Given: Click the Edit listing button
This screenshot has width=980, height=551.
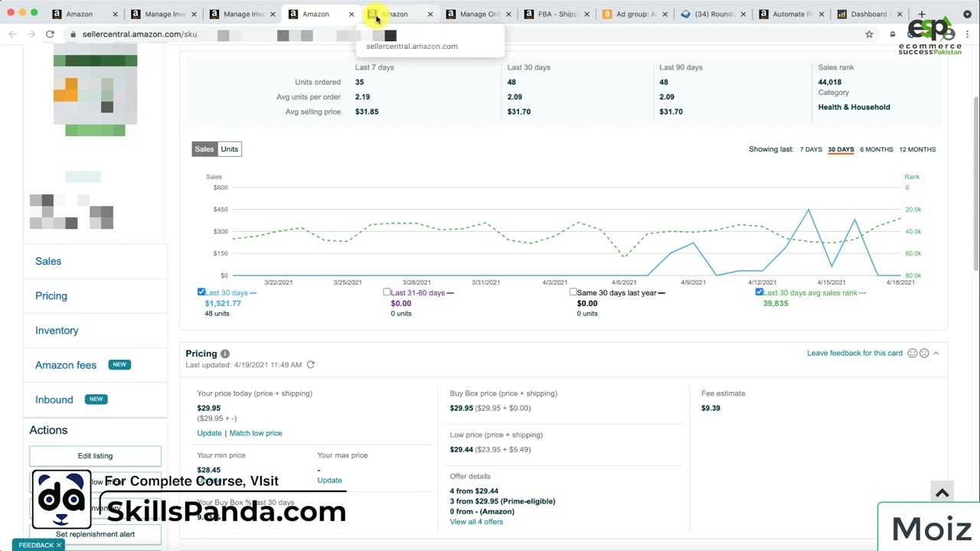Looking at the screenshot, I should click(x=95, y=456).
